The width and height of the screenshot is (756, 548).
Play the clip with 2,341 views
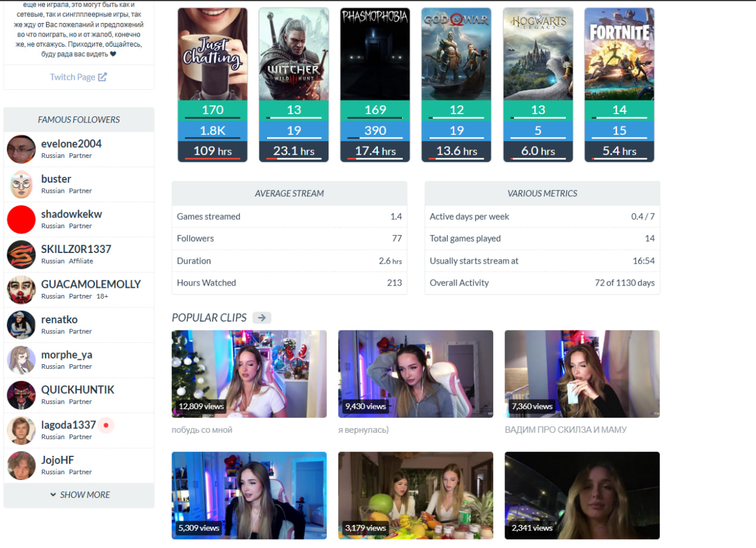tap(582, 495)
